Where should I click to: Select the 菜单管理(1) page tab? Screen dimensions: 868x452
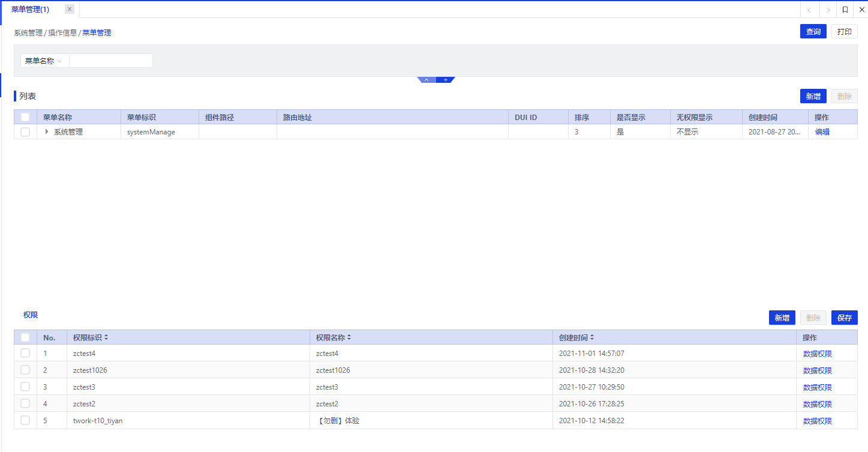click(x=31, y=9)
